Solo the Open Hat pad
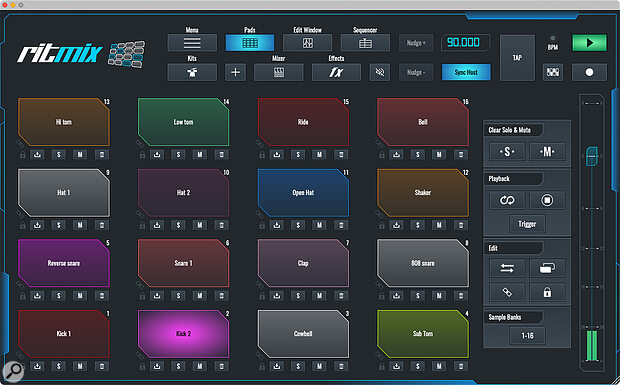The width and height of the screenshot is (620, 385). pyautogui.click(x=298, y=225)
